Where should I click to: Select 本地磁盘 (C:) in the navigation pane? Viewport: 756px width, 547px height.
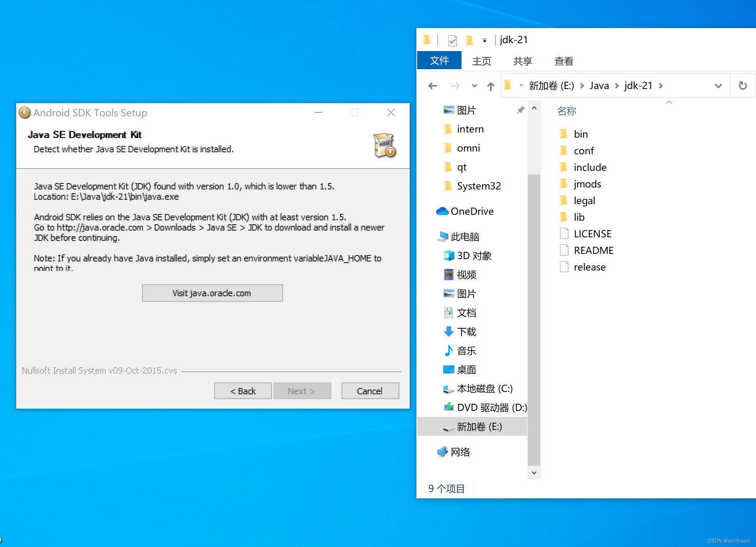point(485,388)
